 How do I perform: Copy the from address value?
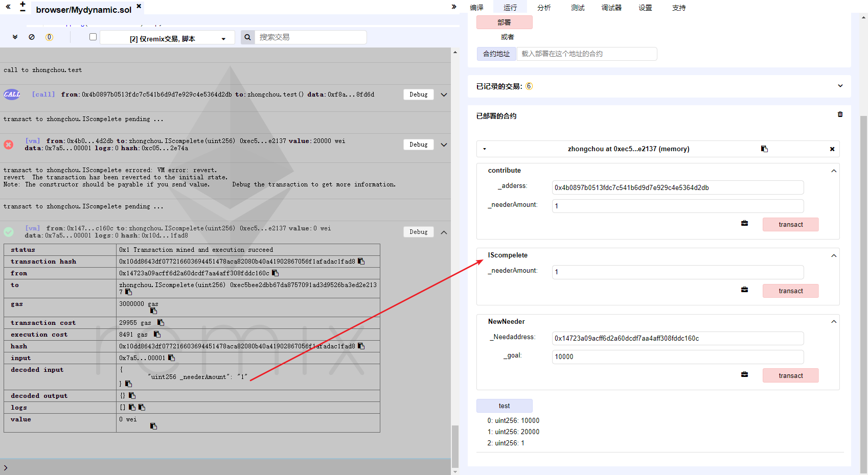click(x=275, y=273)
